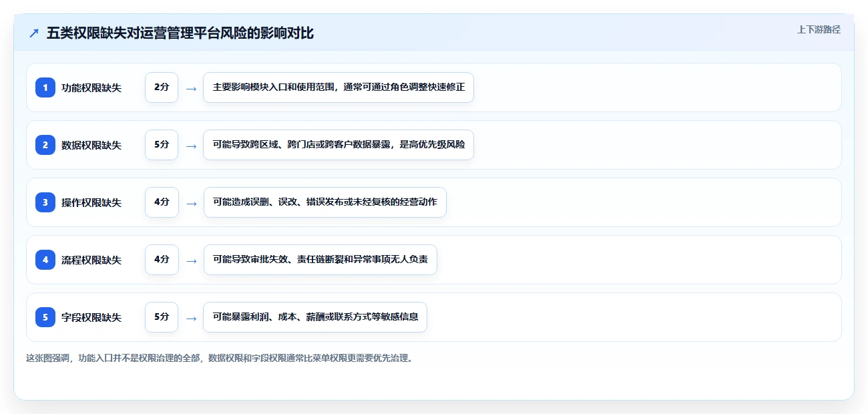Click the 4分 chip for 操作权限缺失
868x414 pixels.
point(162,202)
